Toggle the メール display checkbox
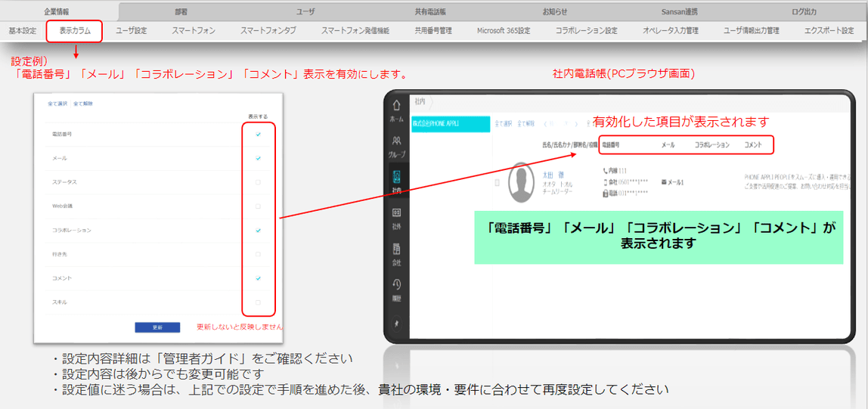 tap(258, 158)
